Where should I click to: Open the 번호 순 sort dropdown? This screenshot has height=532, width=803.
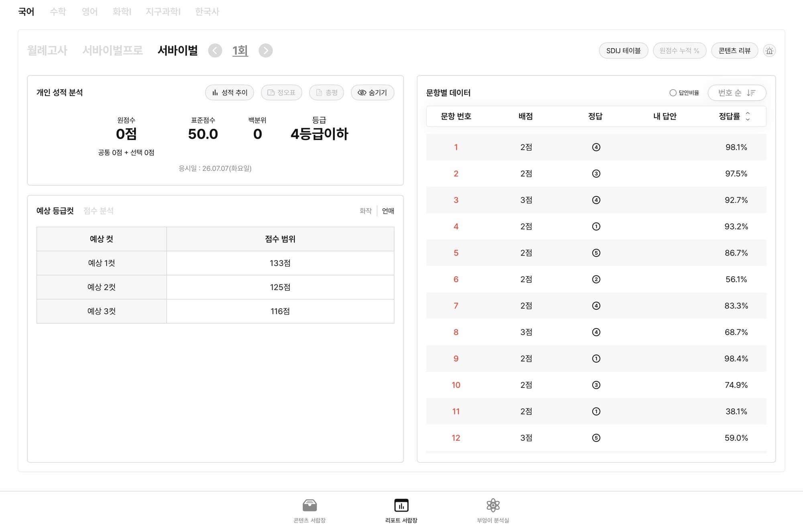[x=737, y=93]
